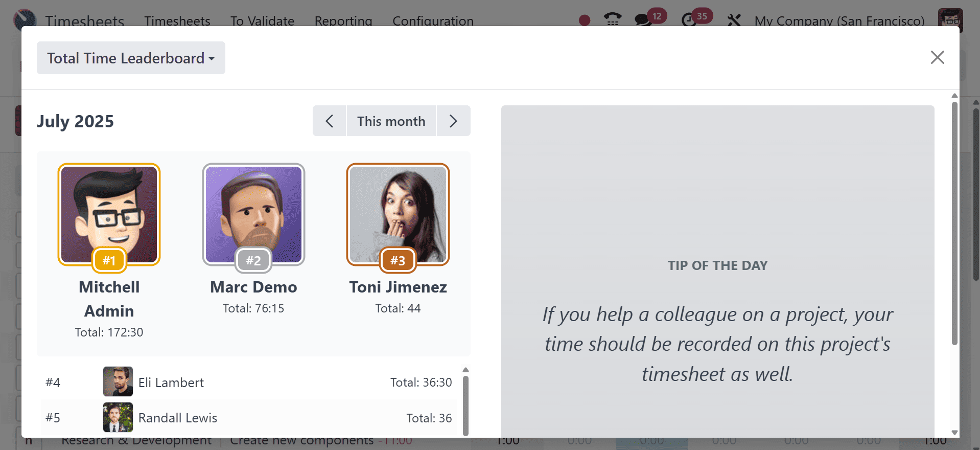Click the #3 bronze rank badge
The width and height of the screenshot is (980, 450).
398,260
